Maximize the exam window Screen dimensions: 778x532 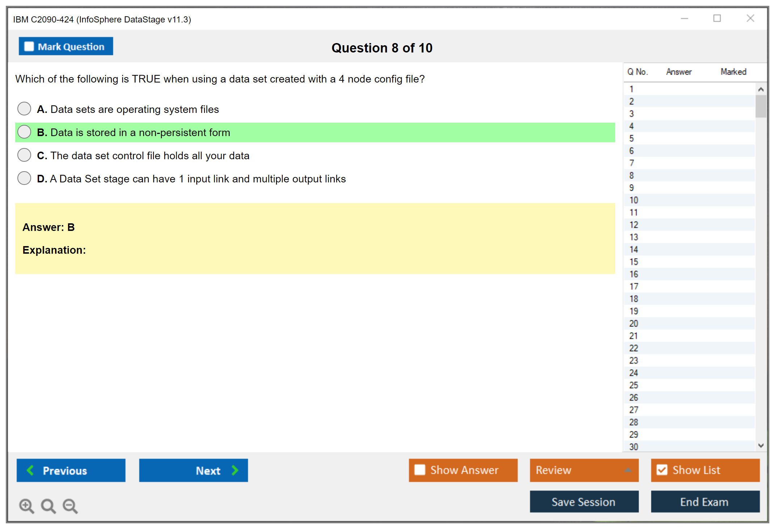[x=717, y=18]
